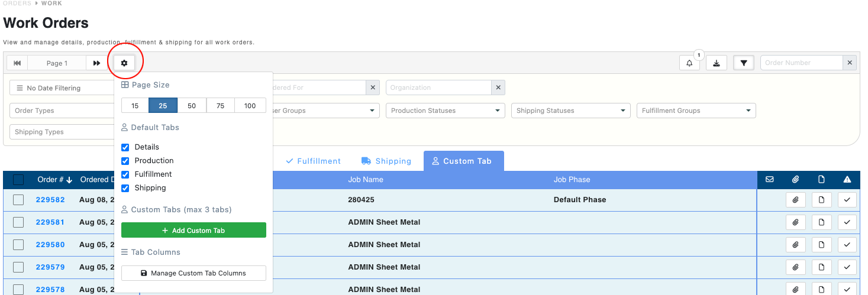Open the settings gear menu
This screenshot has width=868, height=295.
click(124, 63)
